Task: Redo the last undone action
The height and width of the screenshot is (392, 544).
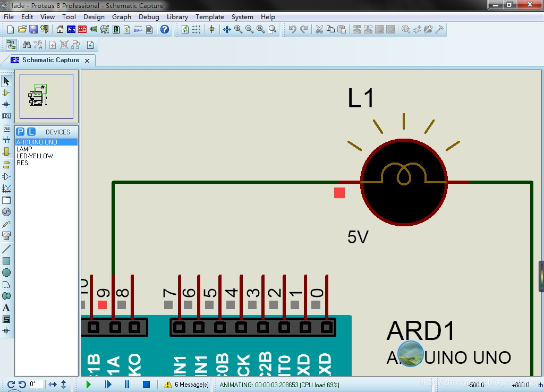Action: click(x=304, y=30)
